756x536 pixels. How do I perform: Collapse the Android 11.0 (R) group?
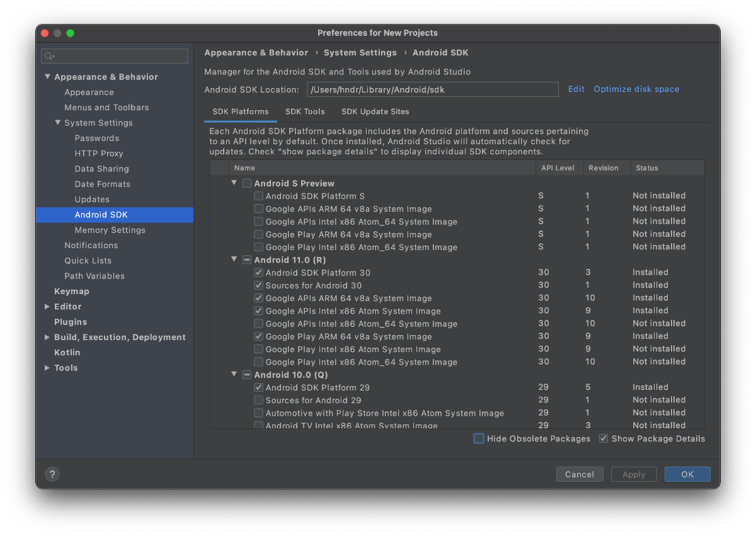(234, 259)
